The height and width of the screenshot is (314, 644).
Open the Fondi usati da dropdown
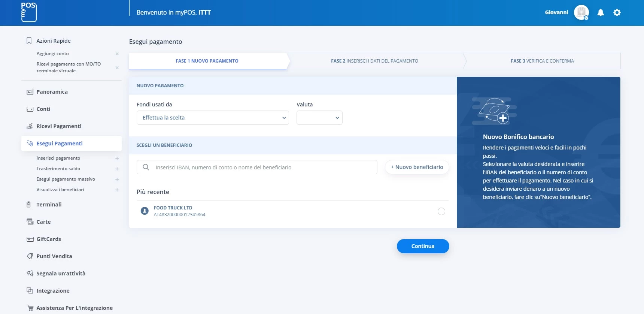[x=213, y=118]
